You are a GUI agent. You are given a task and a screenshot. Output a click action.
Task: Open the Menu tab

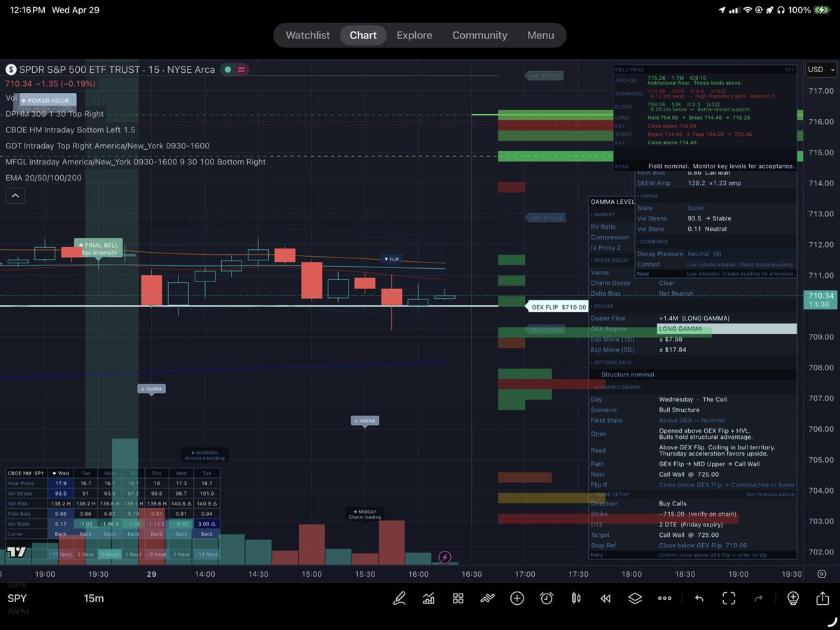point(540,35)
